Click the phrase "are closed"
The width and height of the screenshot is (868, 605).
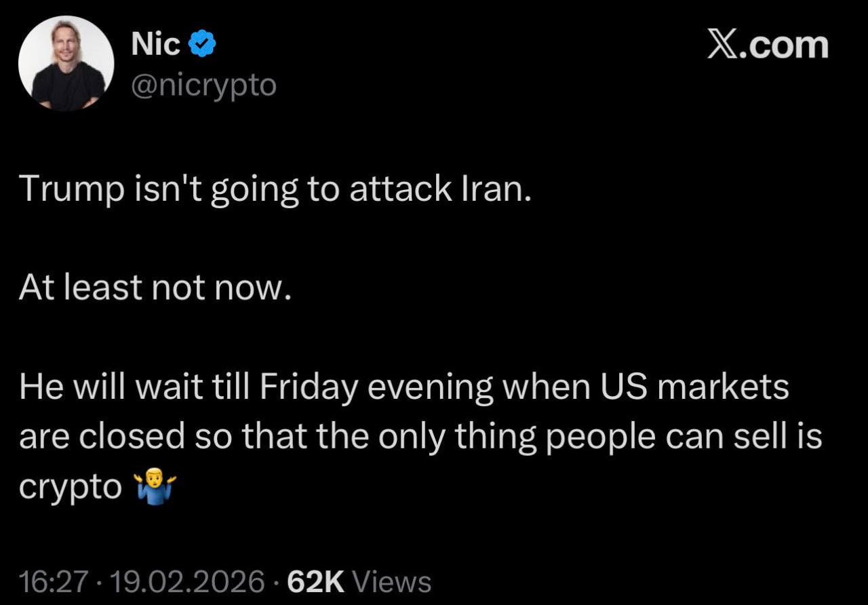coord(102,437)
